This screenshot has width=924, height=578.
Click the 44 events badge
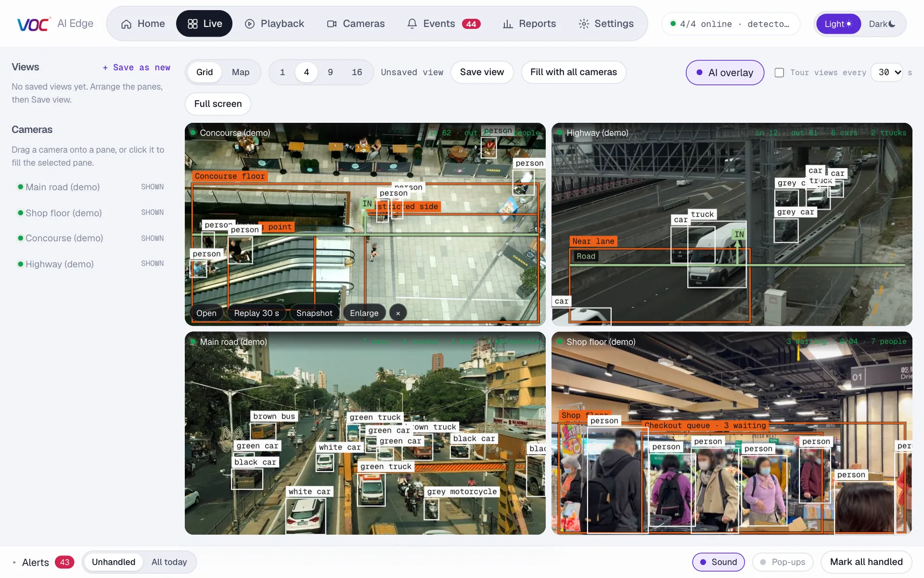[x=471, y=24]
